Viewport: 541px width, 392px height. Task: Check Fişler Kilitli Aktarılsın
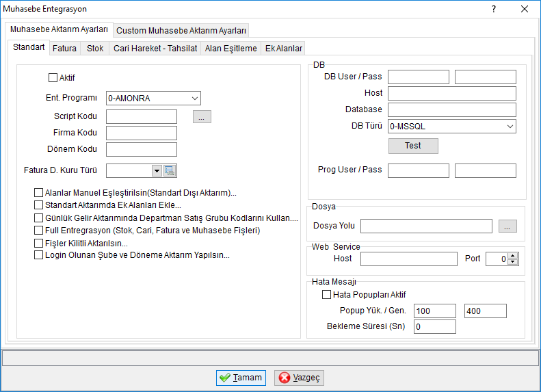38,244
